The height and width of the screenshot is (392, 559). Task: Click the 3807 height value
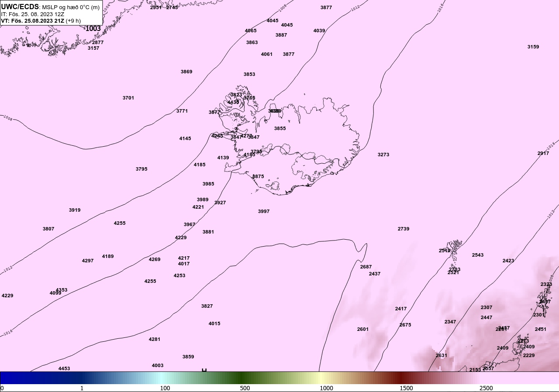pyautogui.click(x=48, y=229)
